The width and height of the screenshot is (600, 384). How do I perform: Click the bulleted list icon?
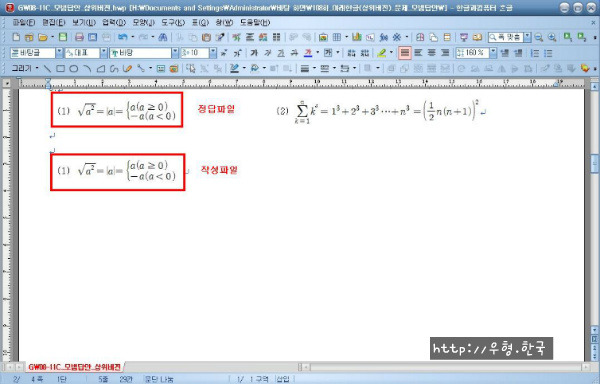pos(548,53)
